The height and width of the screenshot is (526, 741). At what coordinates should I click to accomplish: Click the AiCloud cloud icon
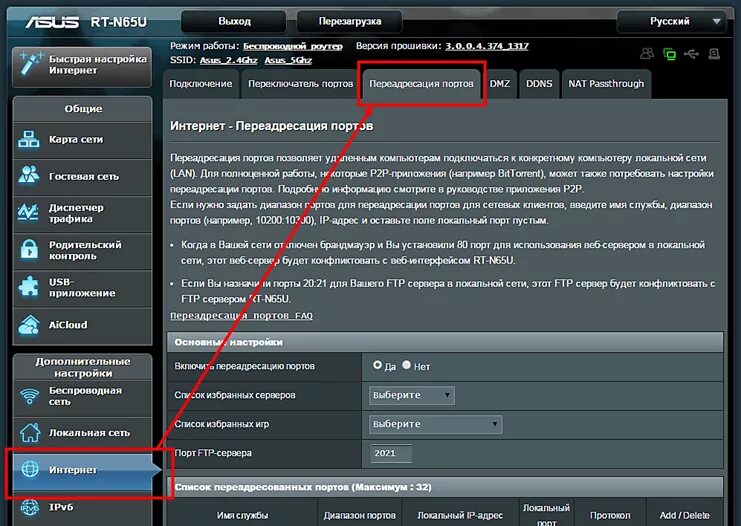click(29, 325)
